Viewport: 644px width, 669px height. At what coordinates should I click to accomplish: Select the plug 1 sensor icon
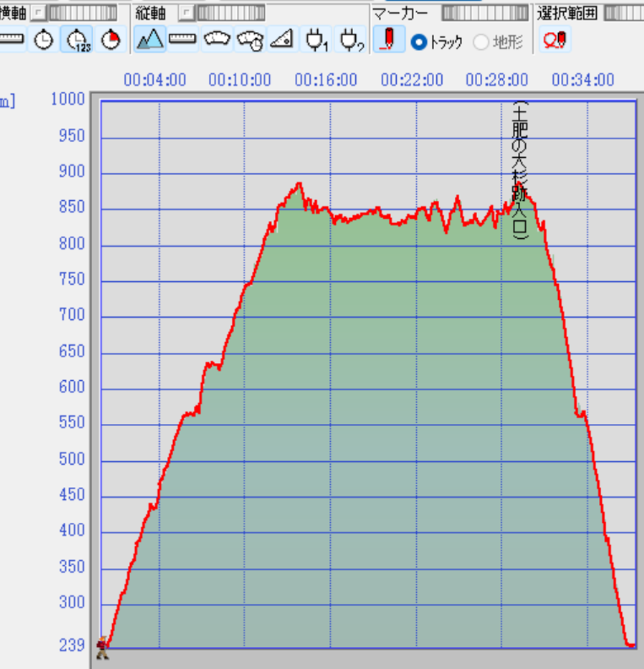[316, 39]
